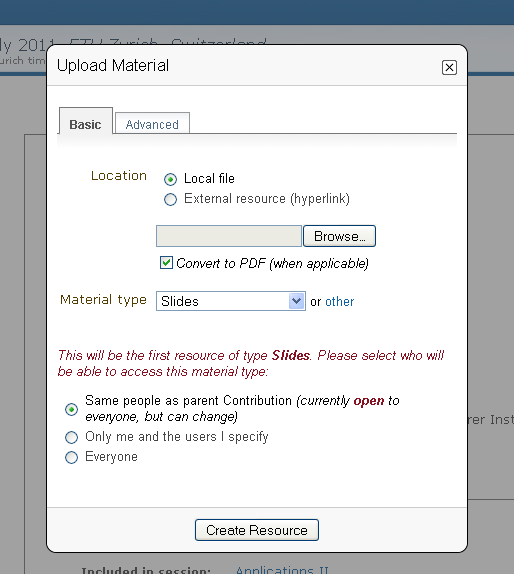
Task: Toggle the Convert to PDF checkbox
Action: (166, 262)
